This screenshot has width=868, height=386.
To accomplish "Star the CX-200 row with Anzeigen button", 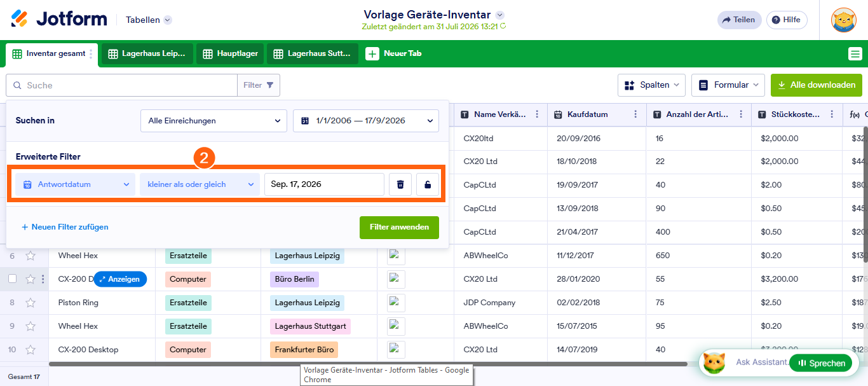I will (30, 279).
